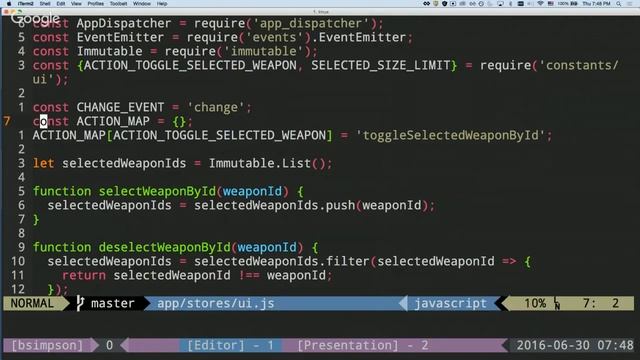This screenshot has height=360, width=640.
Task: Click the 'immutable' require string
Action: pos(264,51)
